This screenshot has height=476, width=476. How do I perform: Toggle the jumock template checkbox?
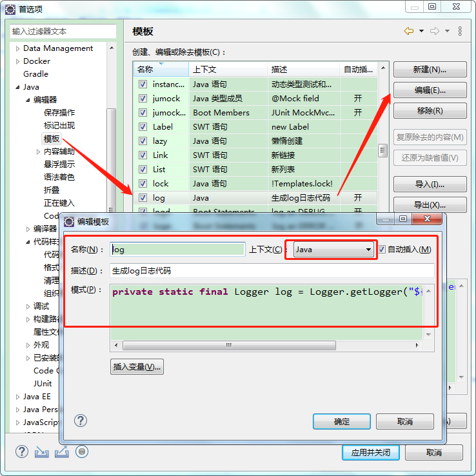[143, 98]
